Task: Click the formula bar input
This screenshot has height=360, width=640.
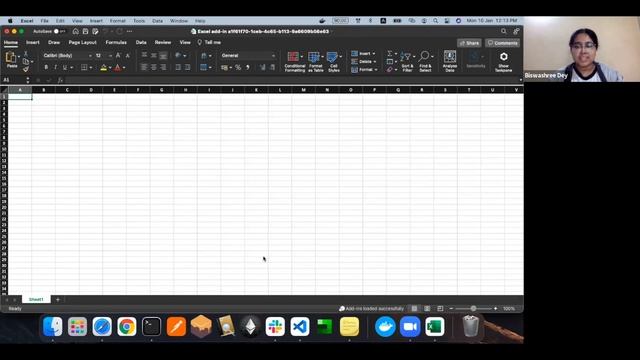Action: (x=292, y=80)
